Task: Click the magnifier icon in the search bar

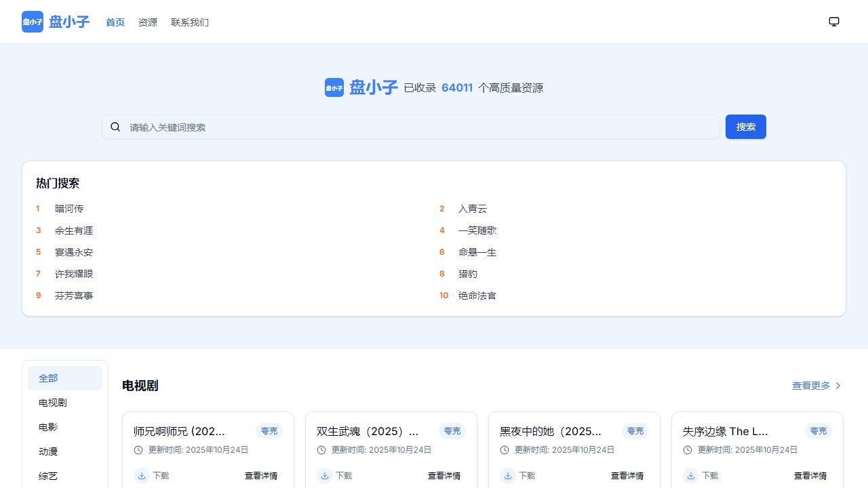Action: point(115,127)
